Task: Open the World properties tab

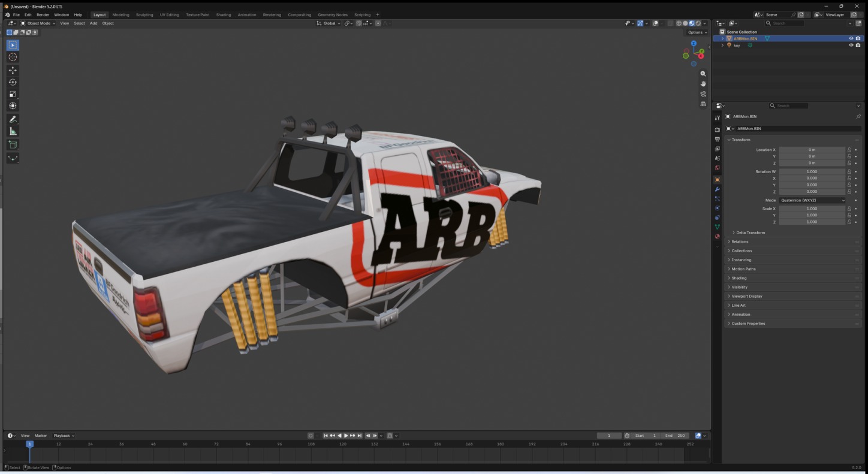Action: (717, 168)
